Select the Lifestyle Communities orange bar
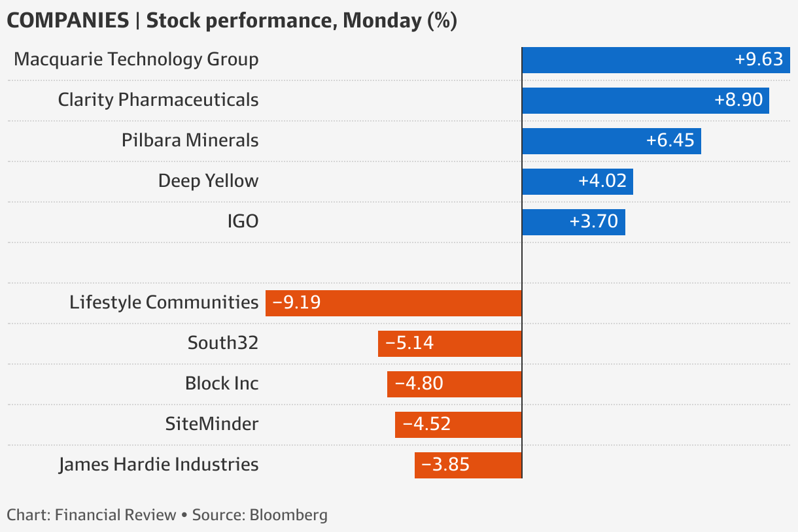The image size is (798, 532). click(394, 303)
